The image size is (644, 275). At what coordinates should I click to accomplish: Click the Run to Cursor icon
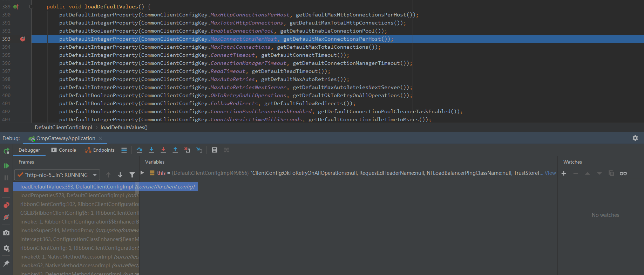coord(199,150)
